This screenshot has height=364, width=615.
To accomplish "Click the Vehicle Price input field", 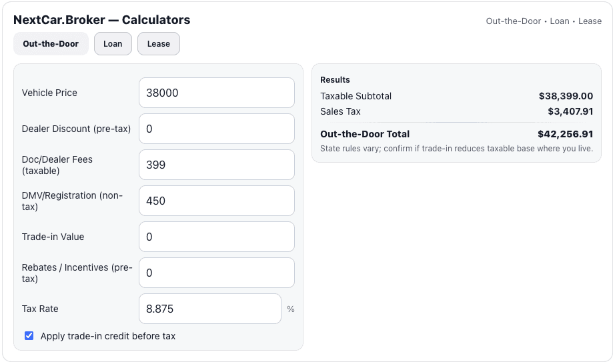I will 216,93.
